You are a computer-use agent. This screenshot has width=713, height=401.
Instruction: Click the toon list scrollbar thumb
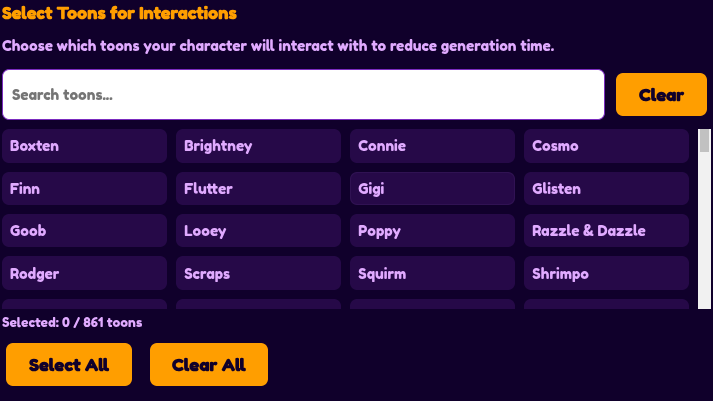[704, 141]
